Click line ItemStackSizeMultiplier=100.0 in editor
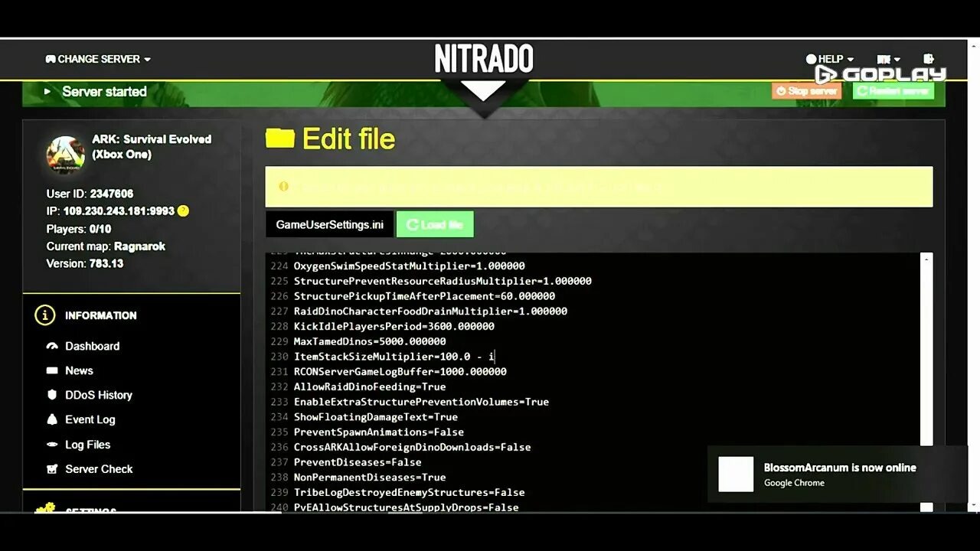 [x=394, y=357]
